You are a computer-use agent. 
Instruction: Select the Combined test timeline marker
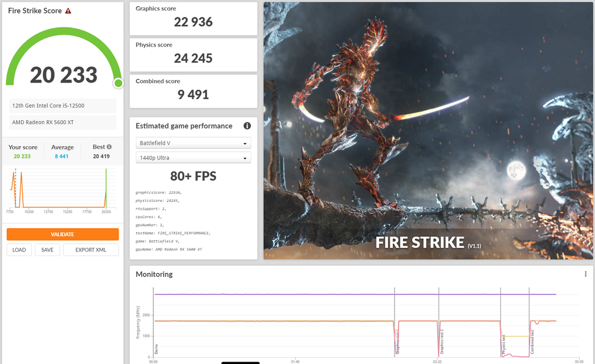tap(532, 342)
